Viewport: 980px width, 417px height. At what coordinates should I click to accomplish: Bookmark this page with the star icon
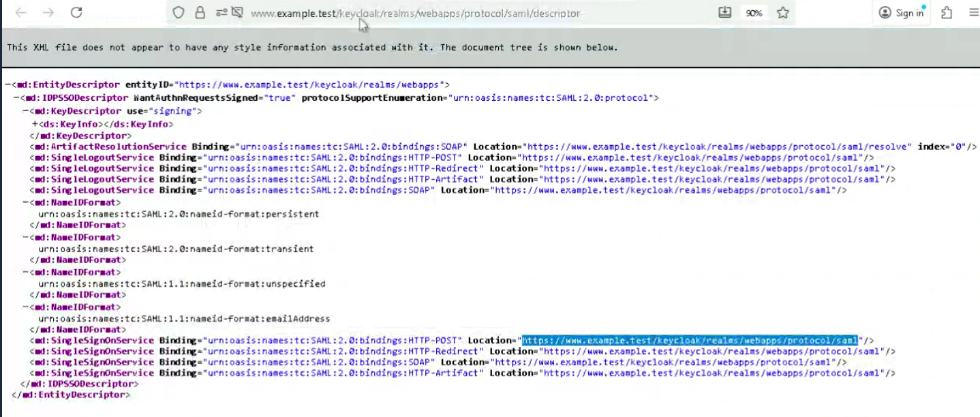coord(783,12)
